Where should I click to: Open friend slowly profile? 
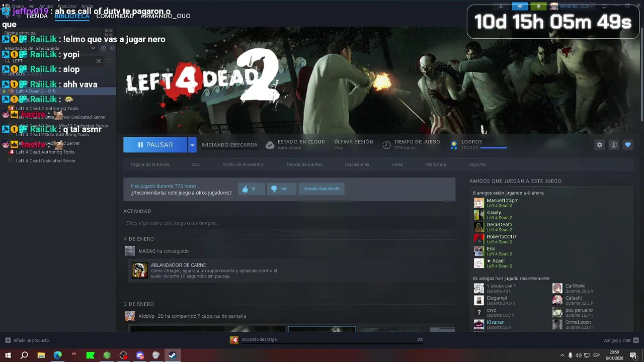pos(494,213)
